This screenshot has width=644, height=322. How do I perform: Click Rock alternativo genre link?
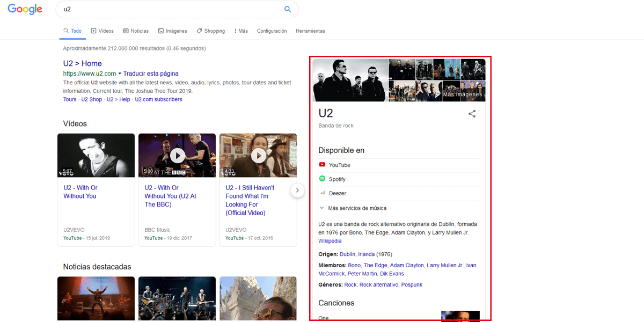coord(379,285)
